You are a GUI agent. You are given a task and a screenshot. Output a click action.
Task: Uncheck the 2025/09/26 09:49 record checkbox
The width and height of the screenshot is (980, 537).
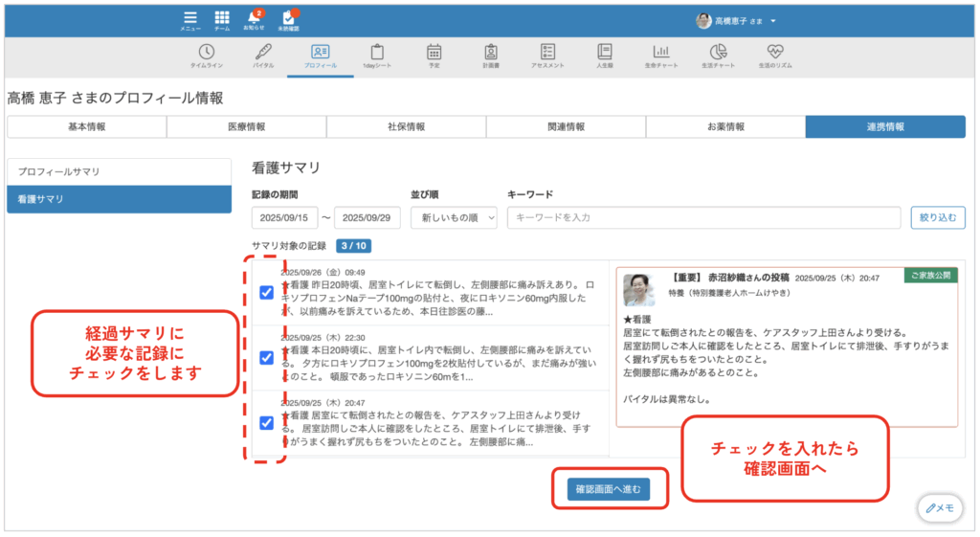[267, 293]
